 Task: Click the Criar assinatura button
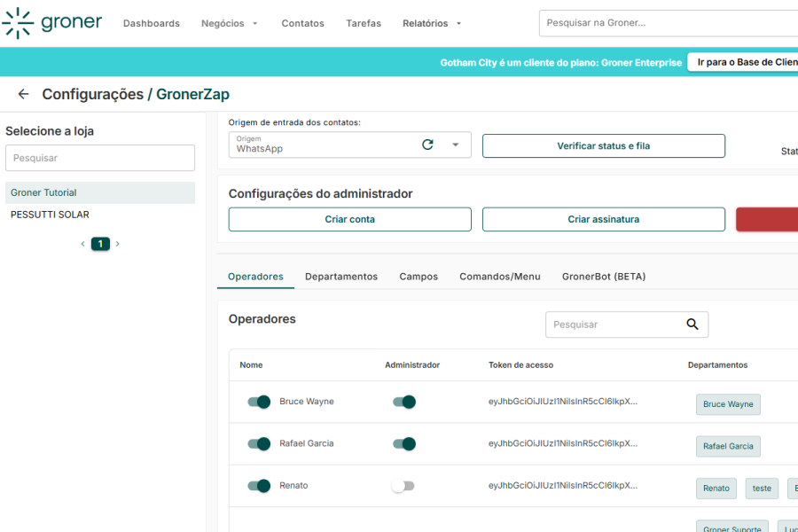click(603, 219)
